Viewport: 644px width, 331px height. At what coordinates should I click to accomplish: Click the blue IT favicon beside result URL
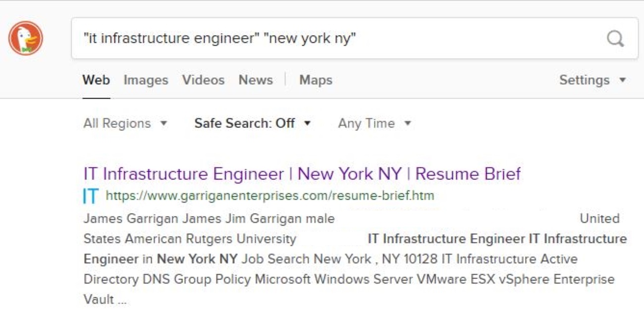coord(91,196)
